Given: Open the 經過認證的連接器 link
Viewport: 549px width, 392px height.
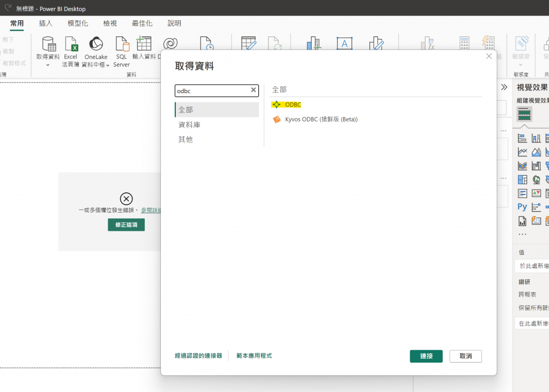Looking at the screenshot, I should point(198,356).
